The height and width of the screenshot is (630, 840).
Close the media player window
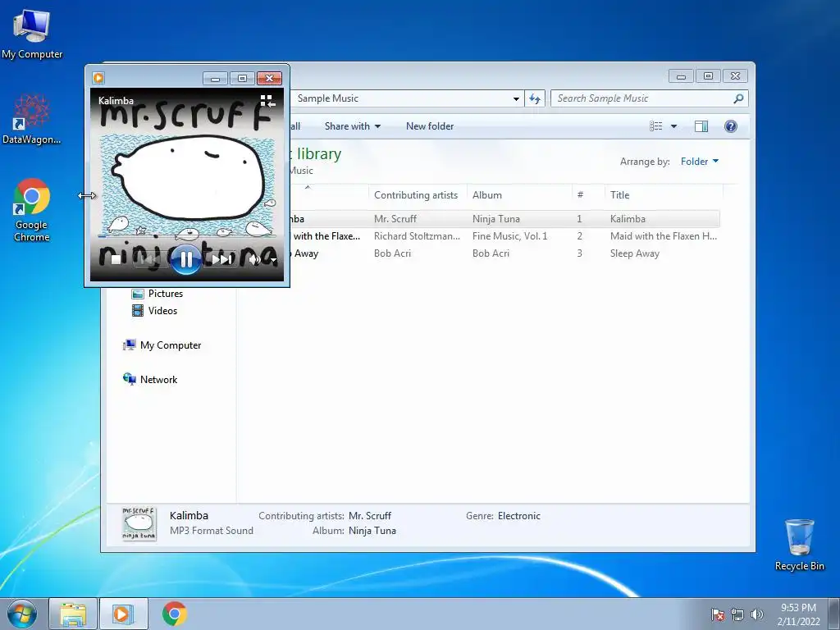tap(269, 78)
